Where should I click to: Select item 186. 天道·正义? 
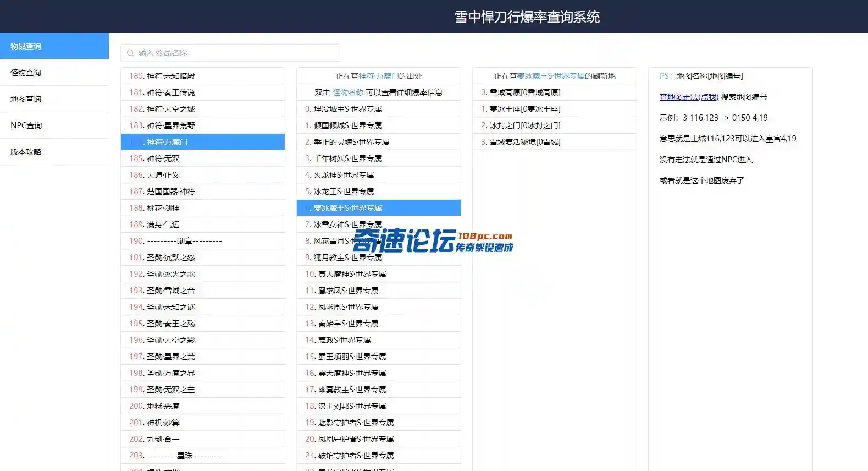(203, 175)
